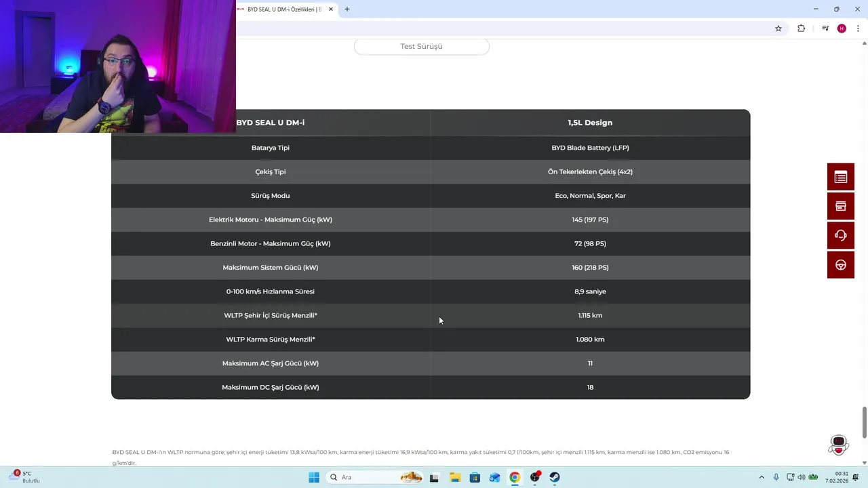Select WLTP Karma Sürüş Menzili label
Image resolution: width=868 pixels, height=488 pixels.
point(271,340)
